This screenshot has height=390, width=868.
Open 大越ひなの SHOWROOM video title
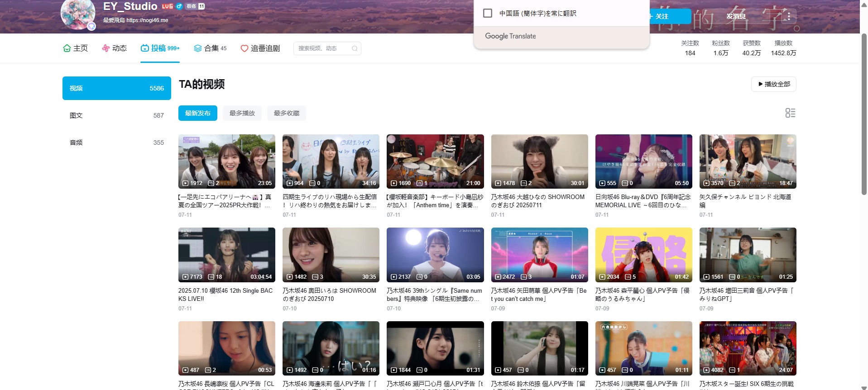point(538,201)
